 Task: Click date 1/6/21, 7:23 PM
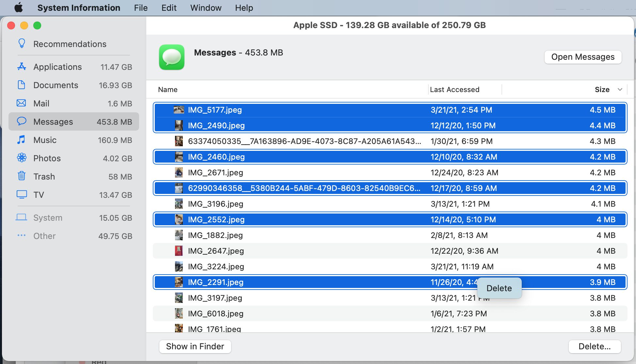[459, 313]
